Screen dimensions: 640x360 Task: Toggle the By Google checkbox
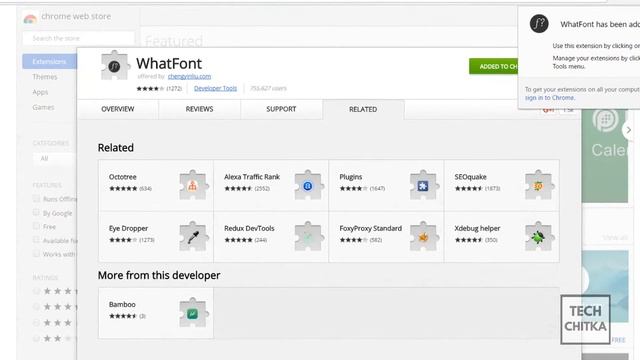point(36,213)
